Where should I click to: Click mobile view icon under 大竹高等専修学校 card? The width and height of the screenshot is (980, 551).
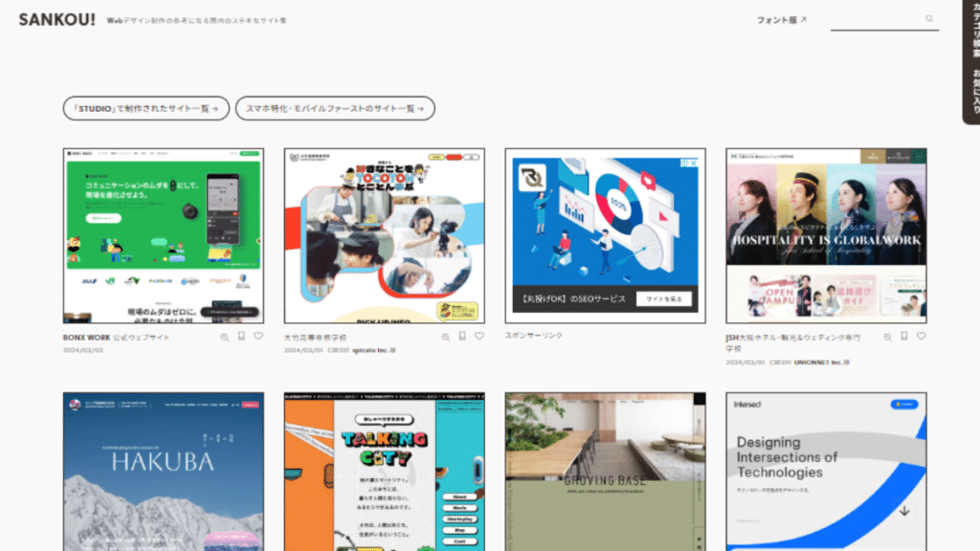462,337
